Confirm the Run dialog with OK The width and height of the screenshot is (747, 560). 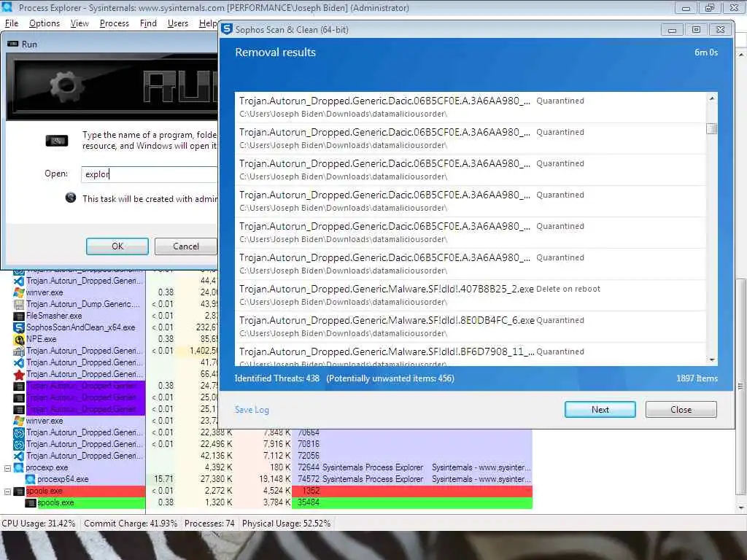click(117, 246)
